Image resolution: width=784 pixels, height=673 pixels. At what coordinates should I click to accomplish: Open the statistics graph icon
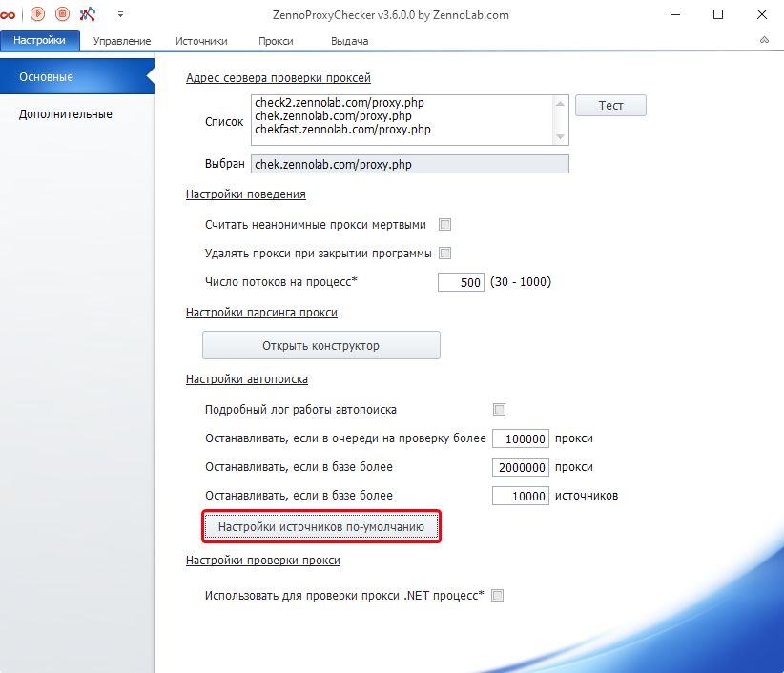click(88, 14)
